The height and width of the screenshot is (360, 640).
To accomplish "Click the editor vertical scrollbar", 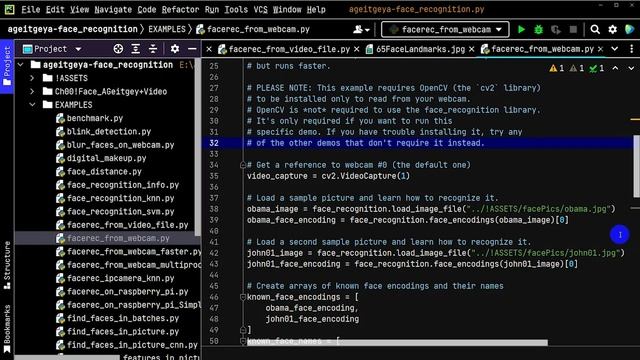I will point(636,166).
